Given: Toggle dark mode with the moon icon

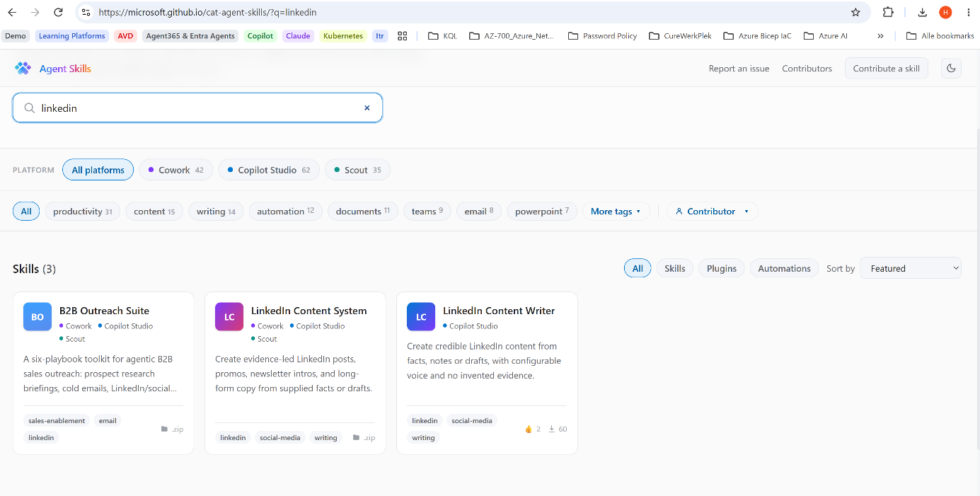Looking at the screenshot, I should (951, 69).
